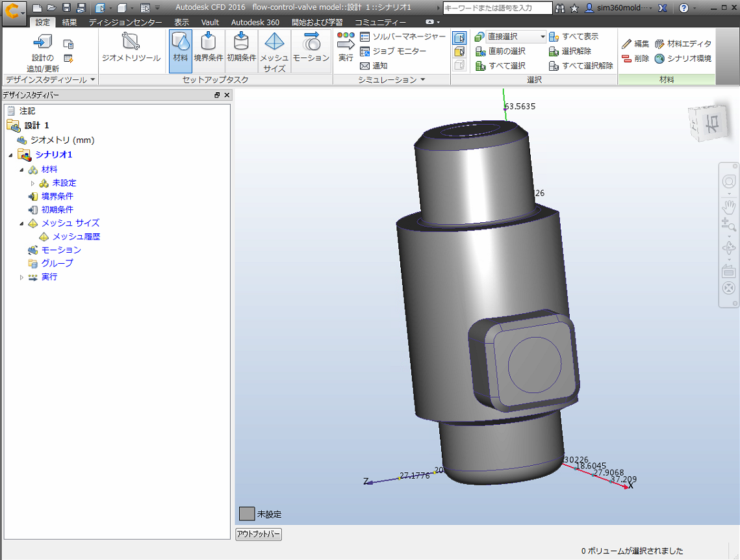Viewport: 740px width, 560px height.
Task: Open 通知 notifications
Action: tap(374, 66)
